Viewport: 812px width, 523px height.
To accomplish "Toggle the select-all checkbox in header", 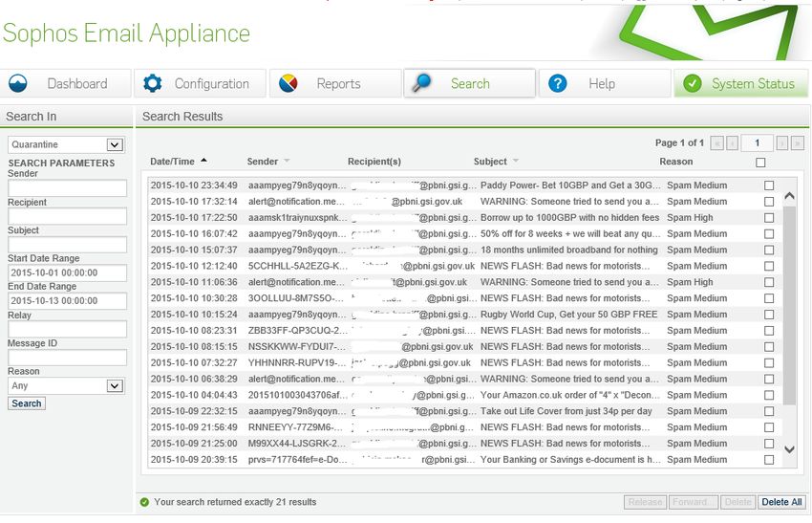I will point(760,163).
